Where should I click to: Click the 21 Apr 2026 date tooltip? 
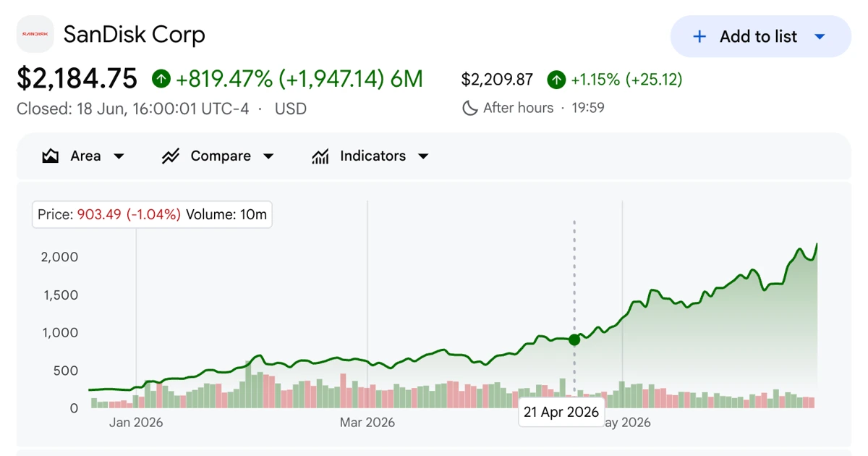coord(561,412)
